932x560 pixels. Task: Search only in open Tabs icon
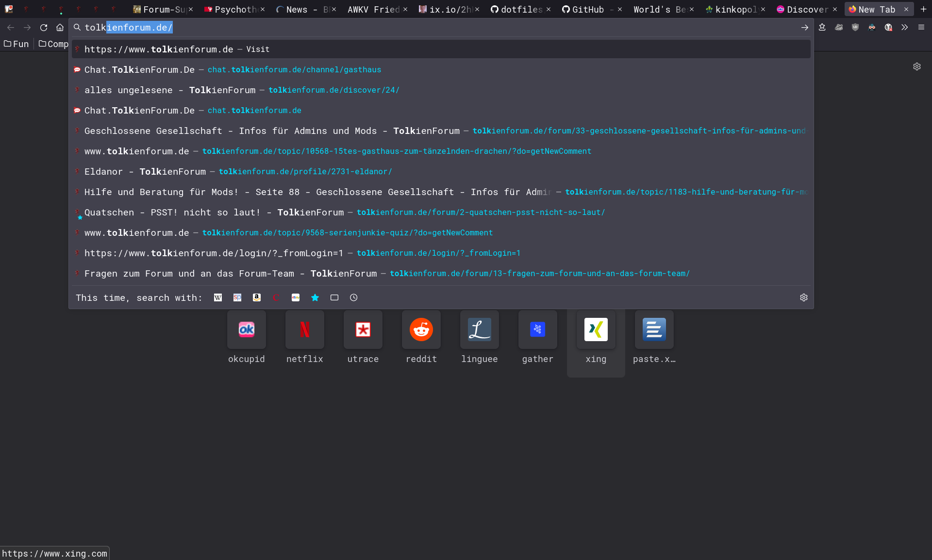click(334, 297)
